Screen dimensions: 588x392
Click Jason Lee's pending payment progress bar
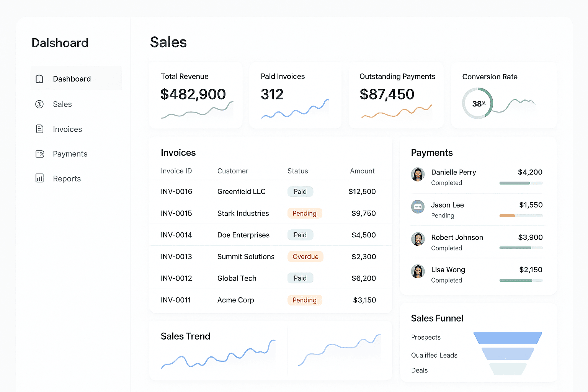[521, 216]
